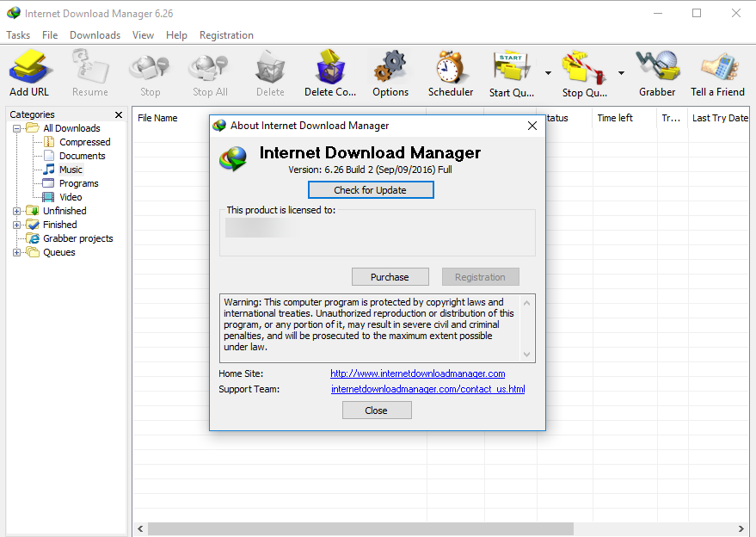Click the Purchase button
Viewport: 756px width, 537px height.
click(390, 277)
